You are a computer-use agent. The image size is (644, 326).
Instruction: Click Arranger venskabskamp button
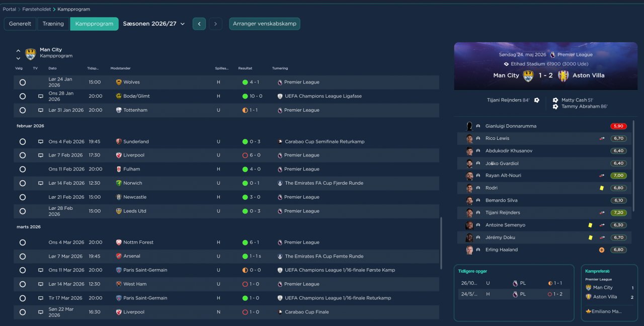[265, 24]
